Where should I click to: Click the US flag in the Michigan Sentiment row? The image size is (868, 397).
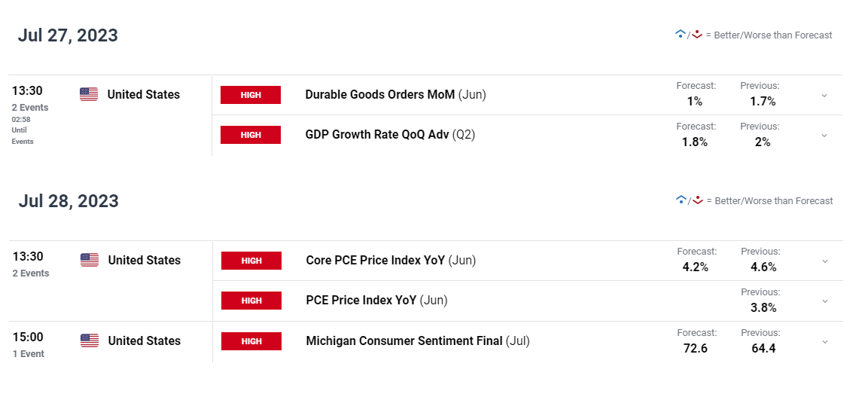coord(90,341)
